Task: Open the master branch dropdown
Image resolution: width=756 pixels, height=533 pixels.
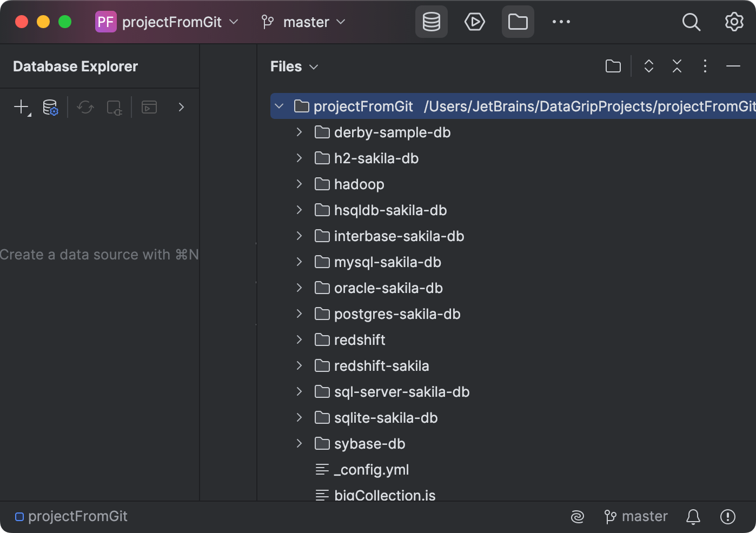Action: 303,22
